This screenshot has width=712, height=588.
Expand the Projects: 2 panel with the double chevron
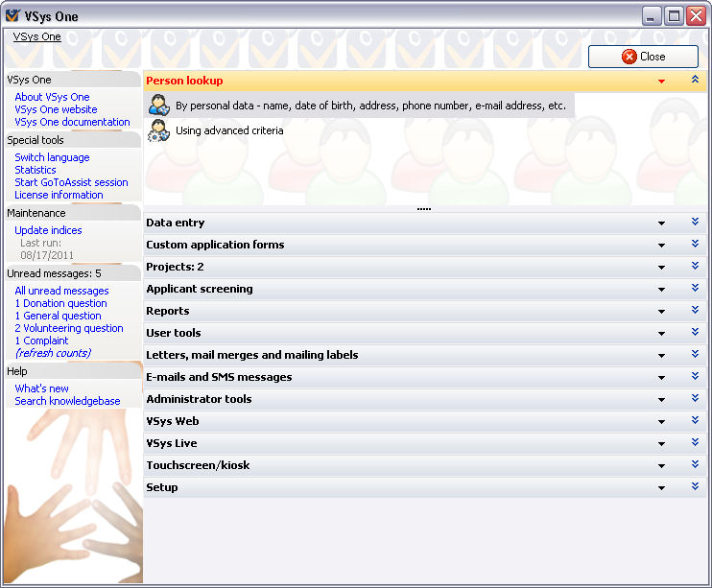click(x=695, y=266)
